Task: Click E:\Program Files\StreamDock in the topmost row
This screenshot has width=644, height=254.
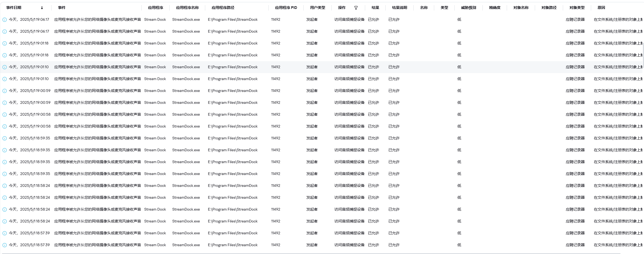Action: tap(233, 20)
